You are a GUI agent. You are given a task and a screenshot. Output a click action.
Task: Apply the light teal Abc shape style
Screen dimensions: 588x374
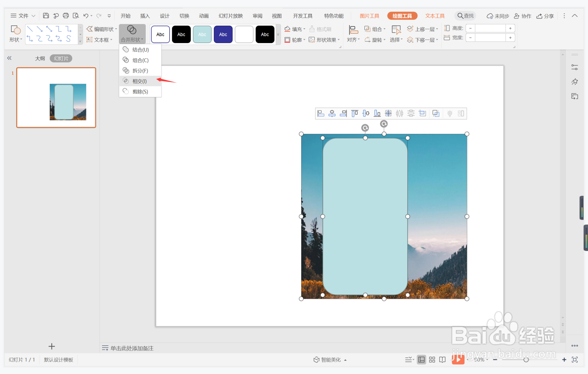[x=202, y=34]
